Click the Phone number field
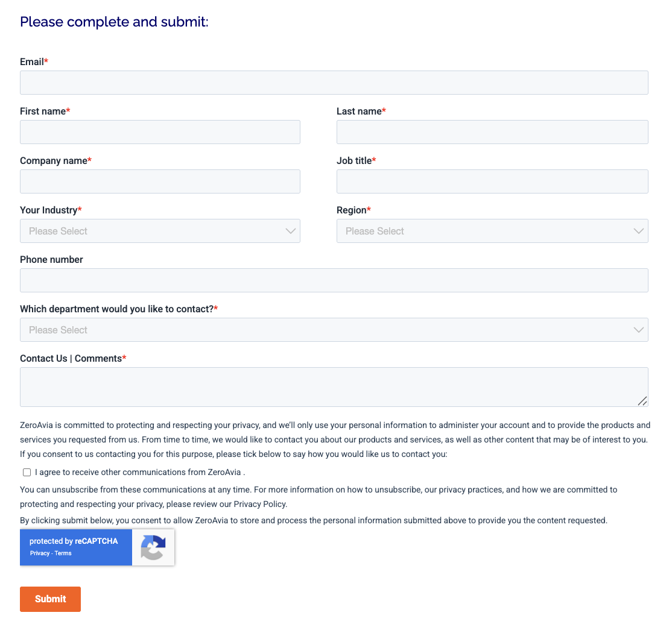The width and height of the screenshot is (672, 633). click(x=334, y=280)
